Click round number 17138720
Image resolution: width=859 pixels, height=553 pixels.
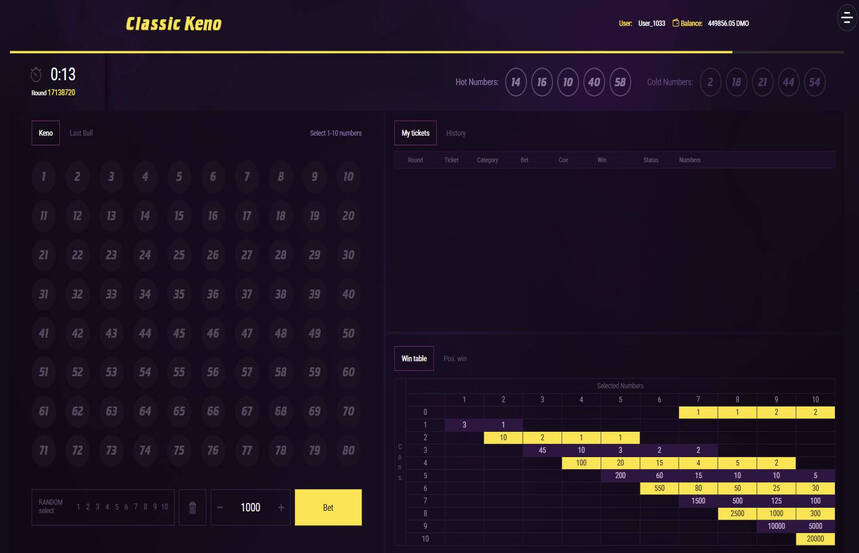[x=61, y=93]
